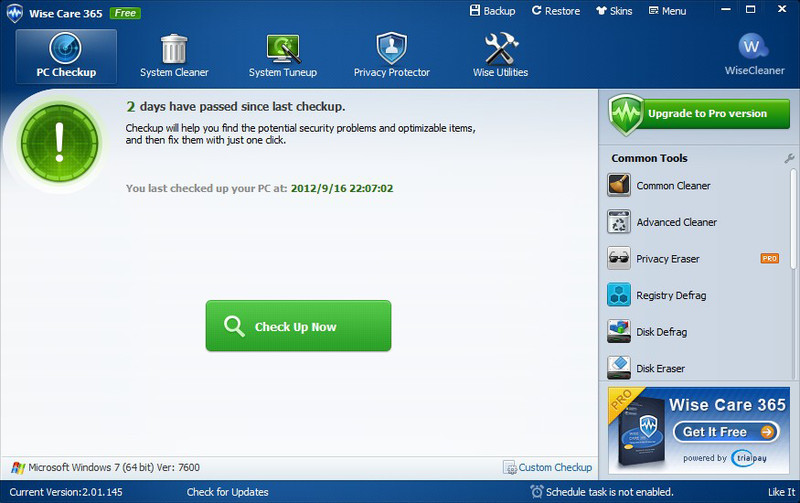
Task: Open the Menu dropdown
Action: click(667, 11)
